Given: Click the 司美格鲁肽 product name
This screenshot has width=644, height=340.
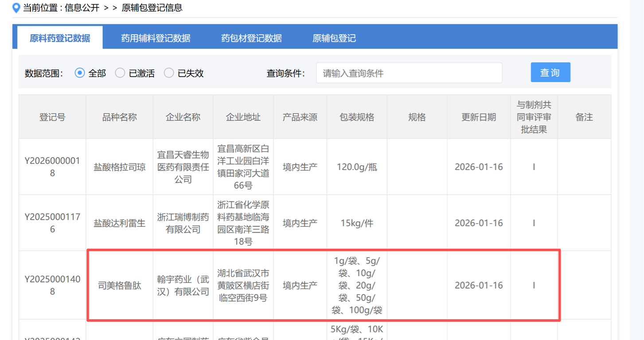Looking at the screenshot, I should 120,286.
